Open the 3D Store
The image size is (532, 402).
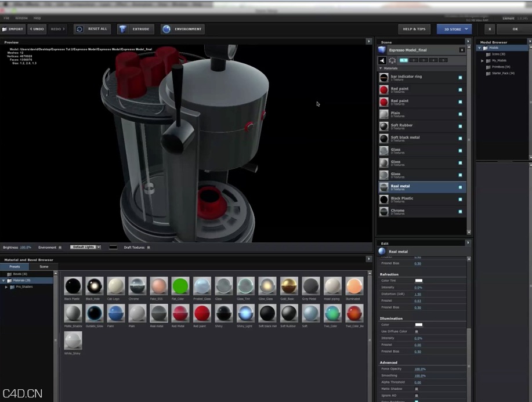(x=454, y=28)
